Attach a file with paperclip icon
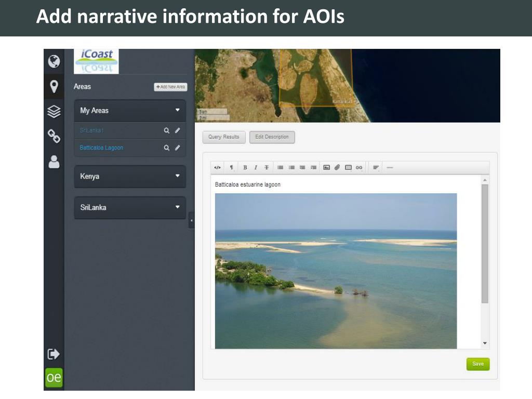Image resolution: width=532 pixels, height=399 pixels. tap(337, 167)
